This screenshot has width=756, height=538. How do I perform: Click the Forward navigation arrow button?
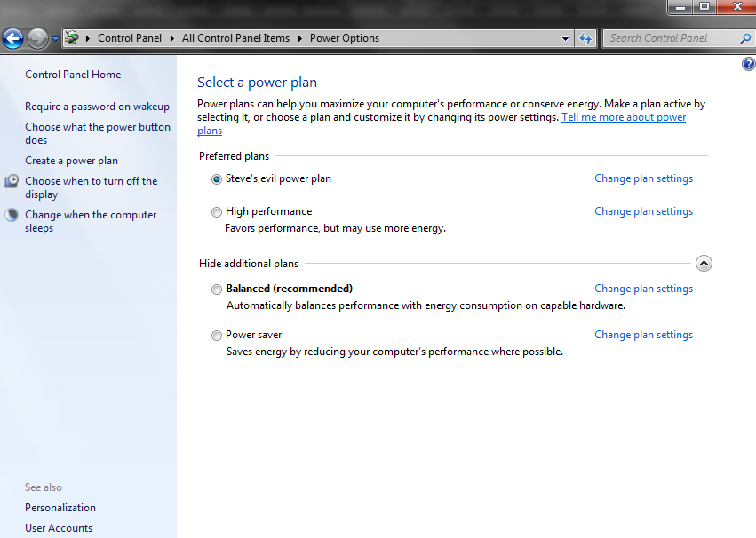tap(37, 38)
